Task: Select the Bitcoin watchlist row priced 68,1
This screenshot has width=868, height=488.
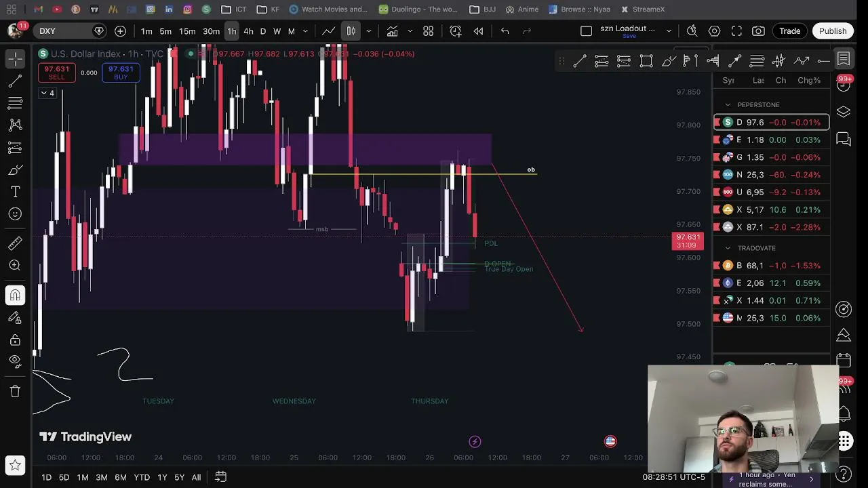Action: [x=772, y=266]
